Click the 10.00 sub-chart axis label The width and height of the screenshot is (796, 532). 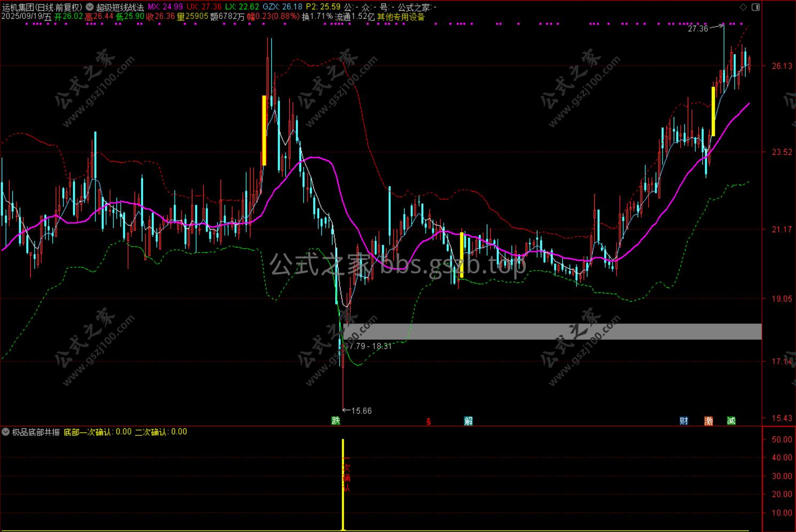tap(782, 513)
